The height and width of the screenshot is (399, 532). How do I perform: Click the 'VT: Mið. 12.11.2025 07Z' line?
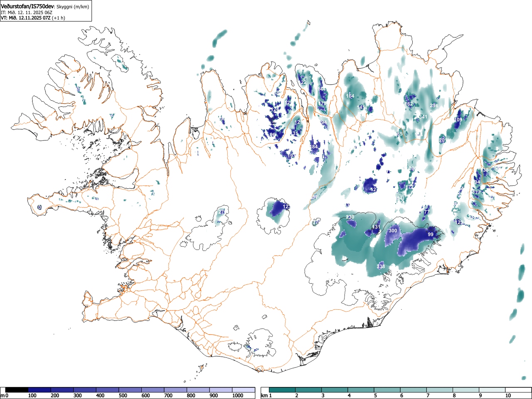point(26,18)
